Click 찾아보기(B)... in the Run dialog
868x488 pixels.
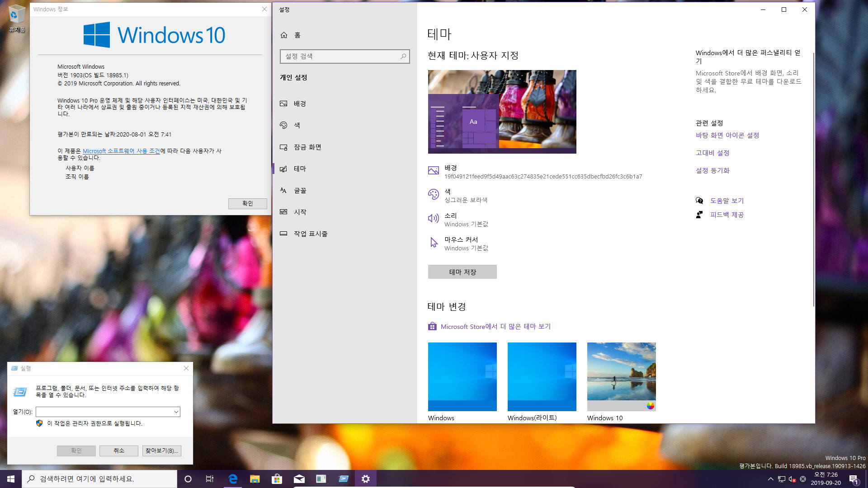click(161, 450)
